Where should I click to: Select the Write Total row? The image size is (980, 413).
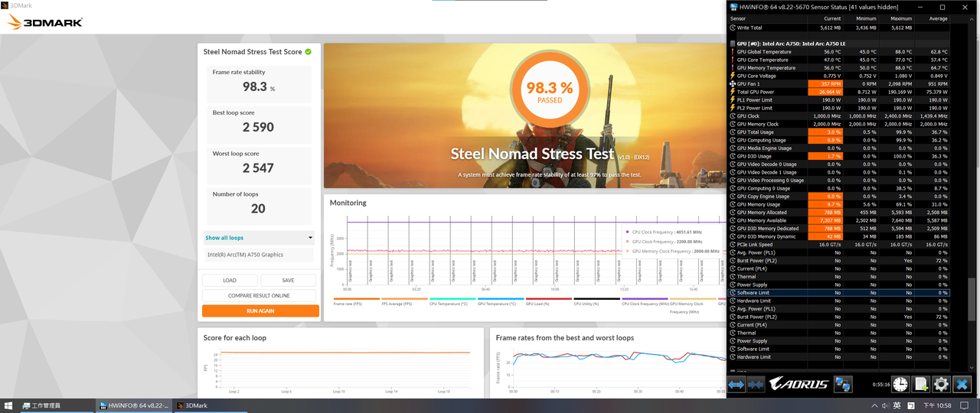click(839, 28)
